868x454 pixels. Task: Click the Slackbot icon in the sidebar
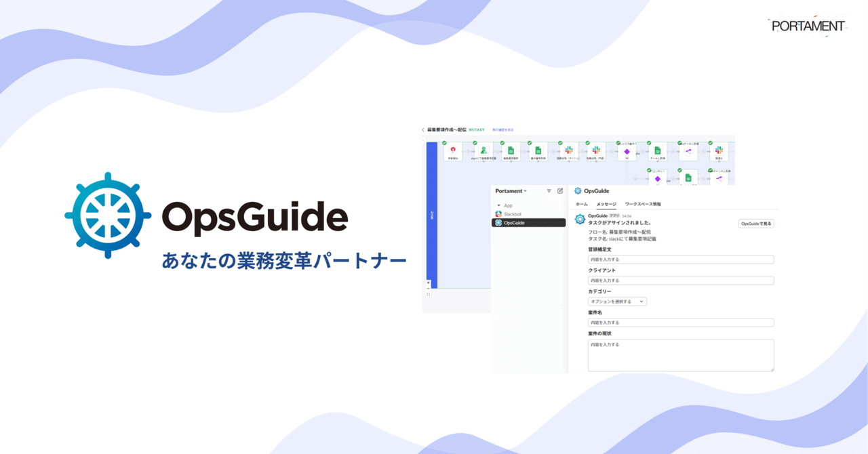[x=498, y=213]
